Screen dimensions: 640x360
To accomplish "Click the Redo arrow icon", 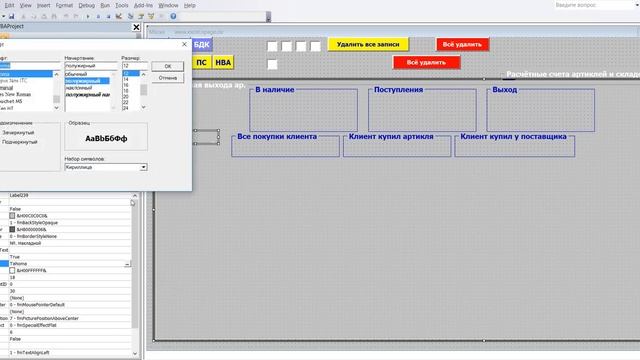I will (x=76, y=16).
